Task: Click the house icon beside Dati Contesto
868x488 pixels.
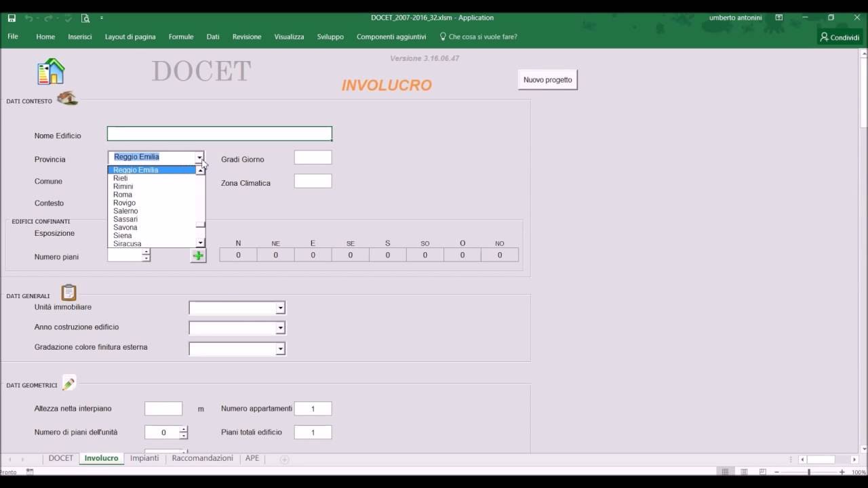Action: tap(67, 99)
